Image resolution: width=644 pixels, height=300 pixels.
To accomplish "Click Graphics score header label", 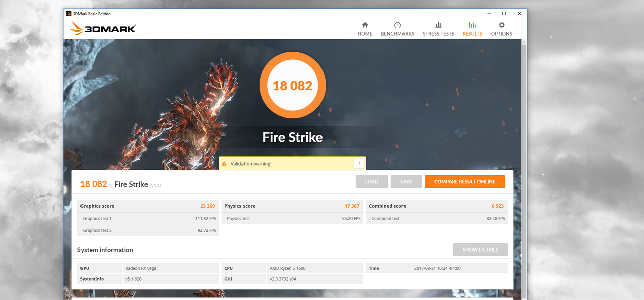I will (97, 206).
